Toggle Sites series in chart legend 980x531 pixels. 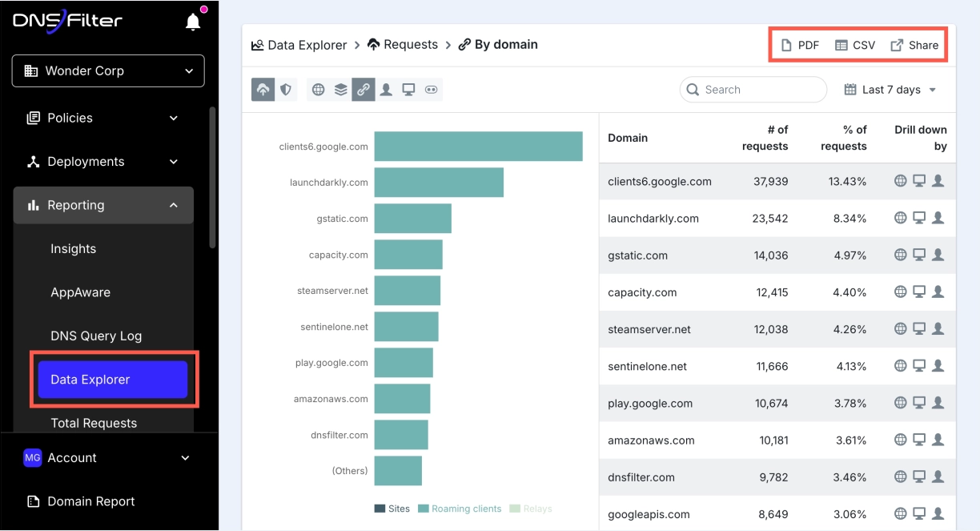point(392,509)
